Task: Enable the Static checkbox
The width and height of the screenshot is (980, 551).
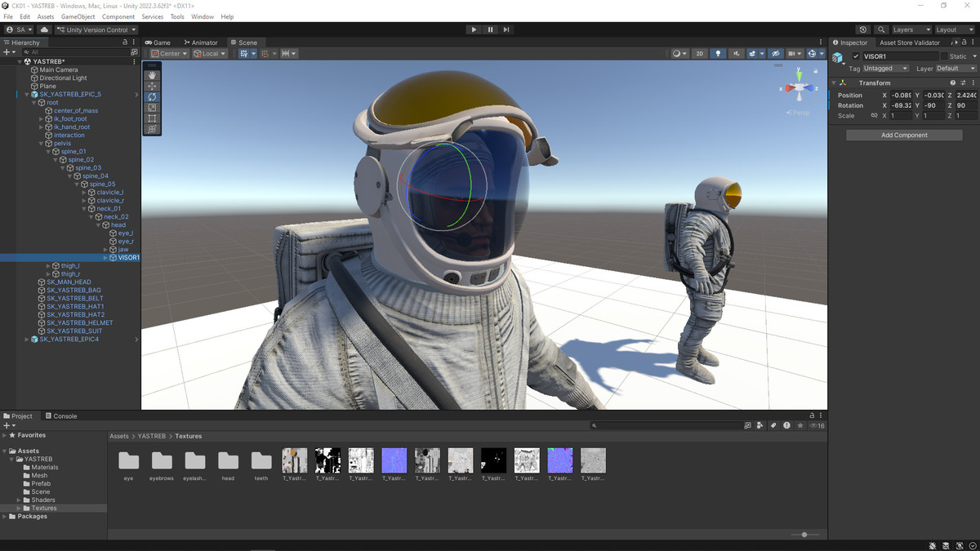Action: (x=944, y=56)
